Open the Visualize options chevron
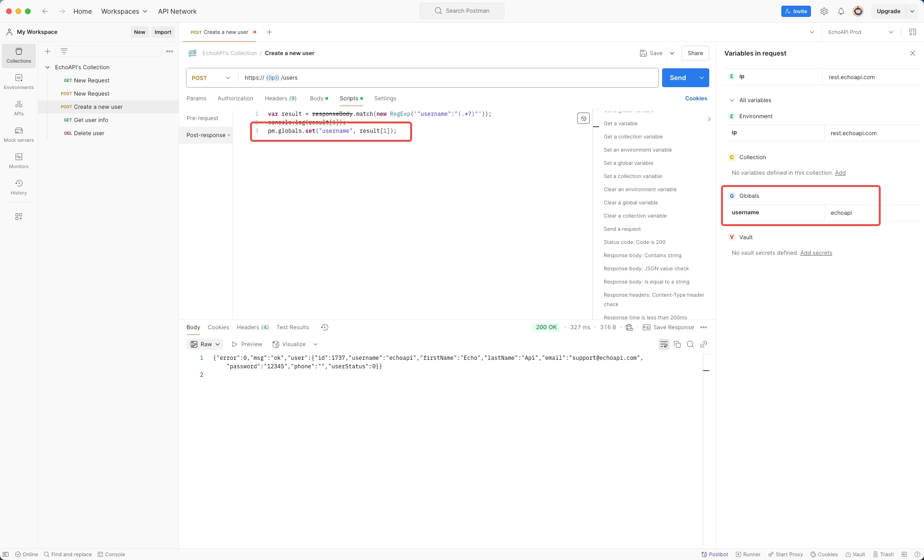Screen dimensions: 924x560 click(316, 344)
